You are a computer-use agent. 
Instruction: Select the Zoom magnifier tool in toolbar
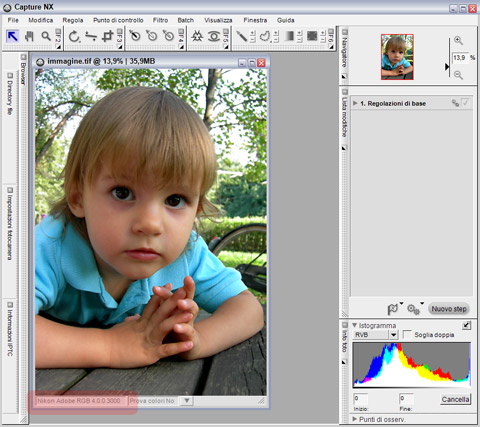(46, 36)
